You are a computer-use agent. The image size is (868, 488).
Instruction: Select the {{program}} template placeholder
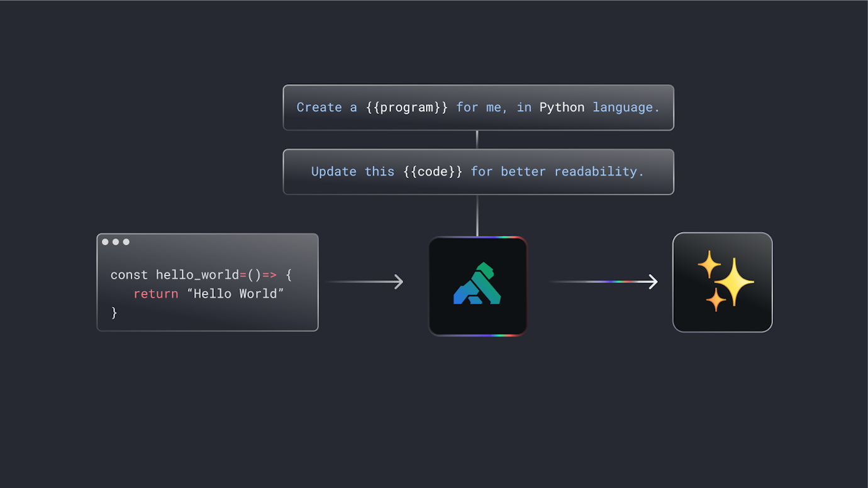(x=407, y=108)
